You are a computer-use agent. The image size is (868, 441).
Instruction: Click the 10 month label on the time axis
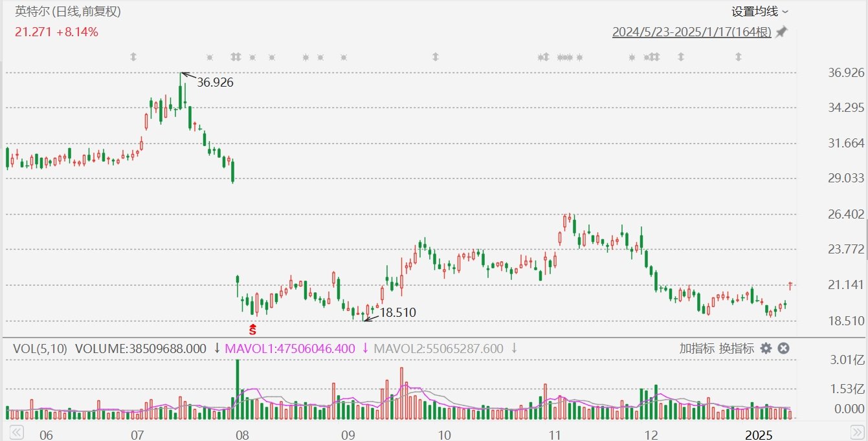click(x=444, y=434)
